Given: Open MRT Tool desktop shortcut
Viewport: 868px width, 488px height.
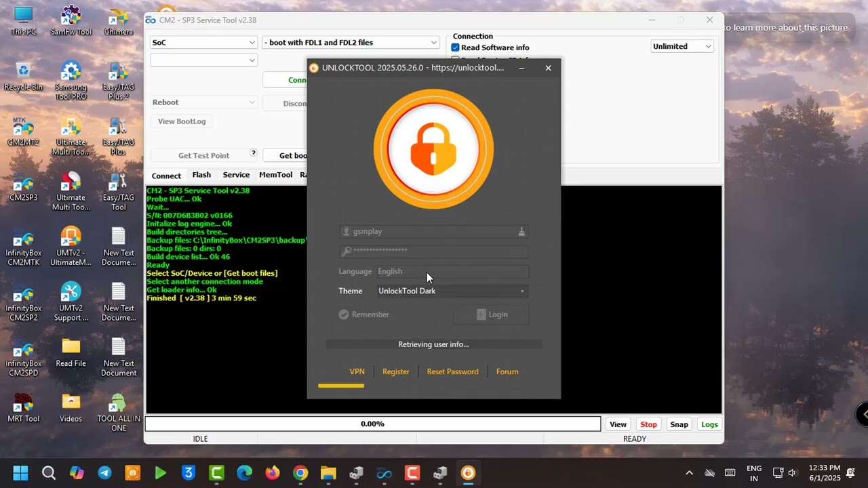Looking at the screenshot, I should pyautogui.click(x=23, y=408).
